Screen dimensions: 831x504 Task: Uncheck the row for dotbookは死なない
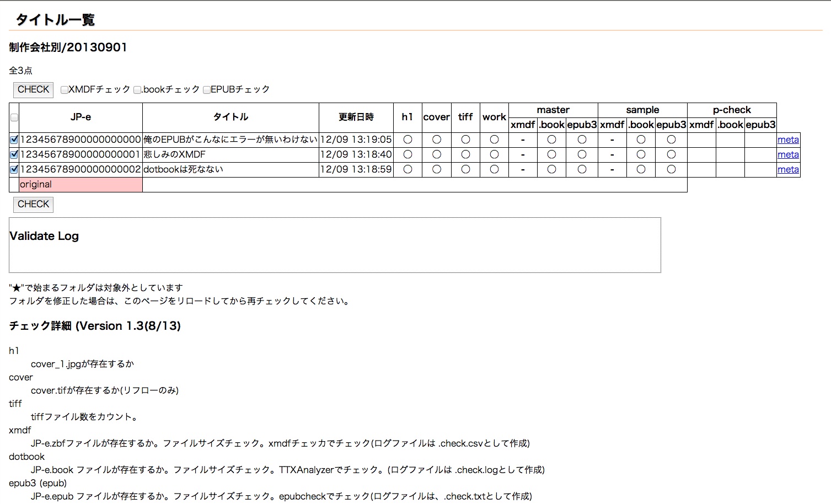point(14,170)
